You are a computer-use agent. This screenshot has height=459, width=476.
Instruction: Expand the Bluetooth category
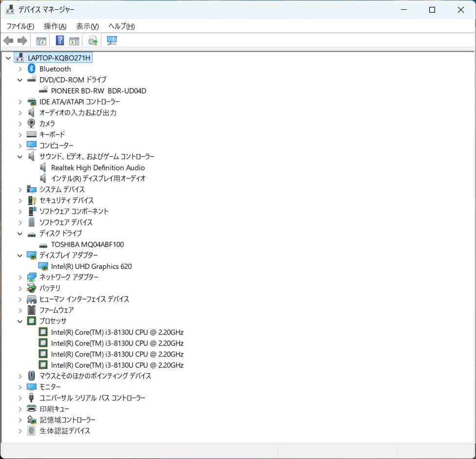pos(20,69)
